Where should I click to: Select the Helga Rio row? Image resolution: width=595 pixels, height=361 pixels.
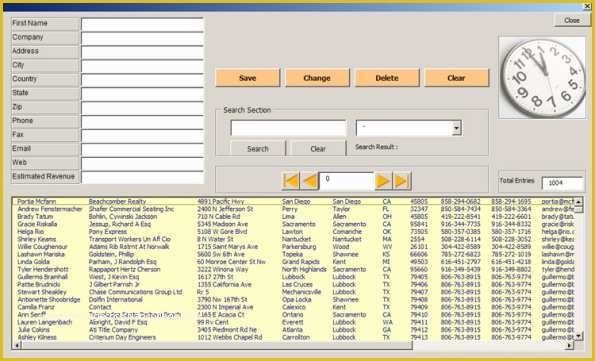[293, 232]
